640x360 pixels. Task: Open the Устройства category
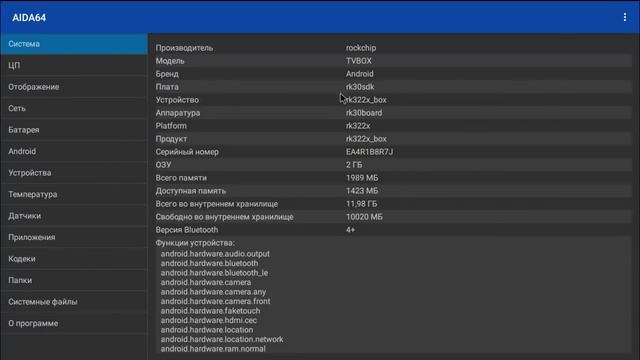[74, 173]
